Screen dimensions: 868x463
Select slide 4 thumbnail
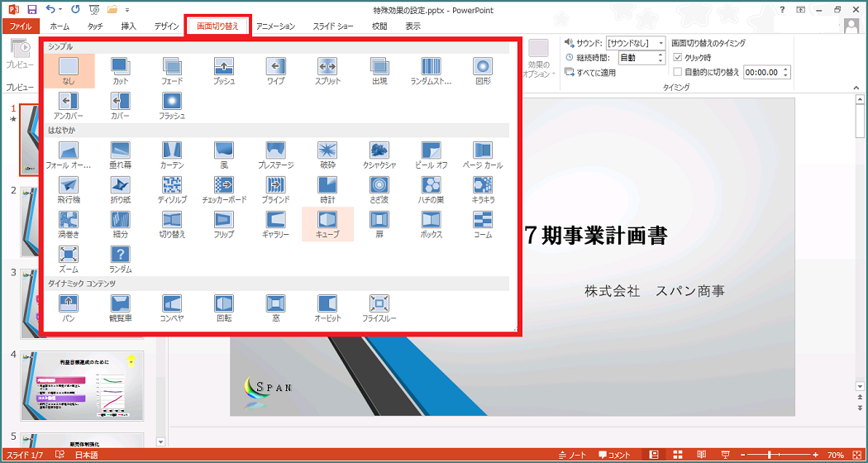[82, 385]
